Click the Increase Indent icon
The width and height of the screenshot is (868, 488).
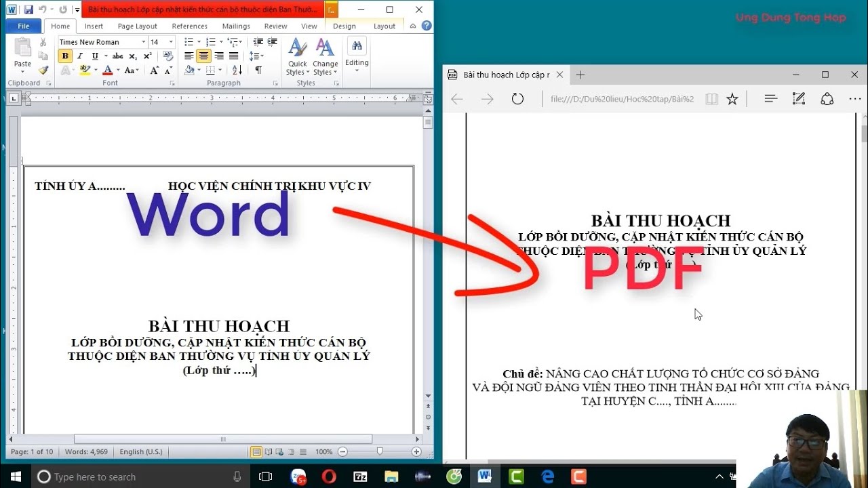click(271, 42)
